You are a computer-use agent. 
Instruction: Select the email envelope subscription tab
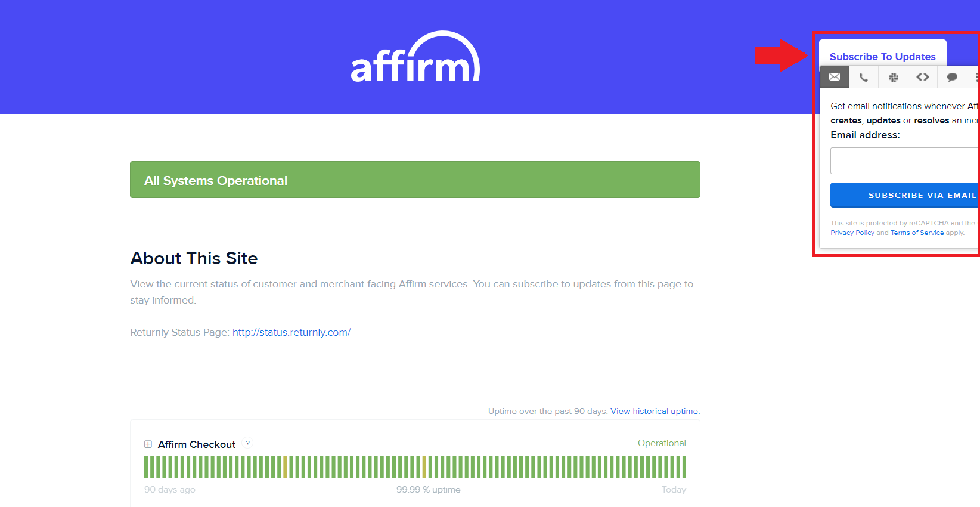(835, 77)
